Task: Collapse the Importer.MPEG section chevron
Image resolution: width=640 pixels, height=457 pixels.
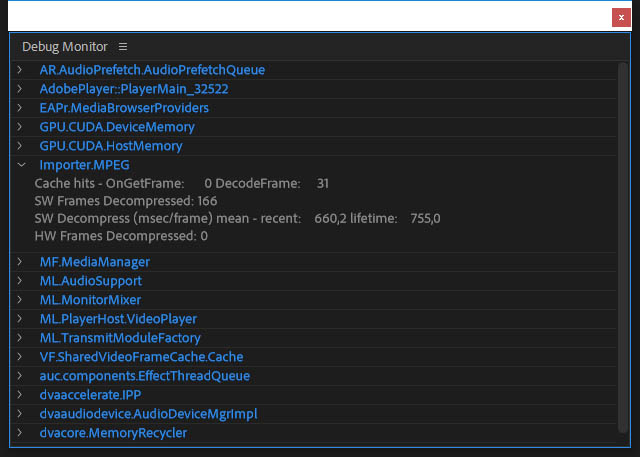Action: point(21,165)
